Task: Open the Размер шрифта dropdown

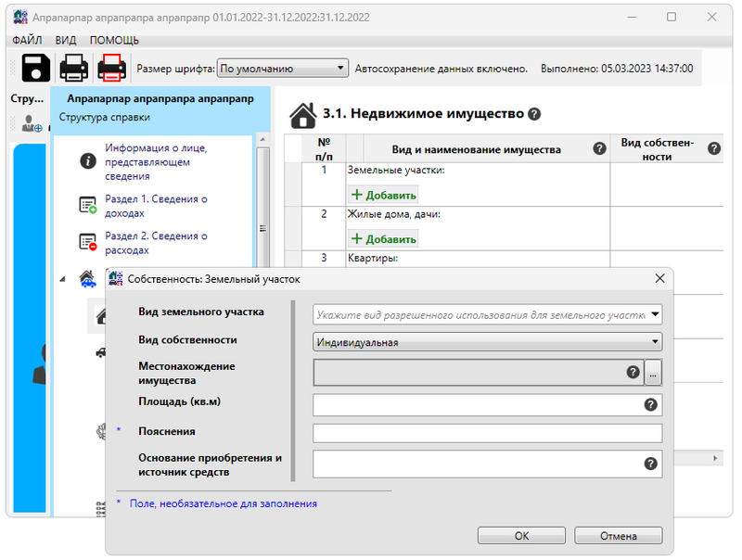Action: (282, 68)
